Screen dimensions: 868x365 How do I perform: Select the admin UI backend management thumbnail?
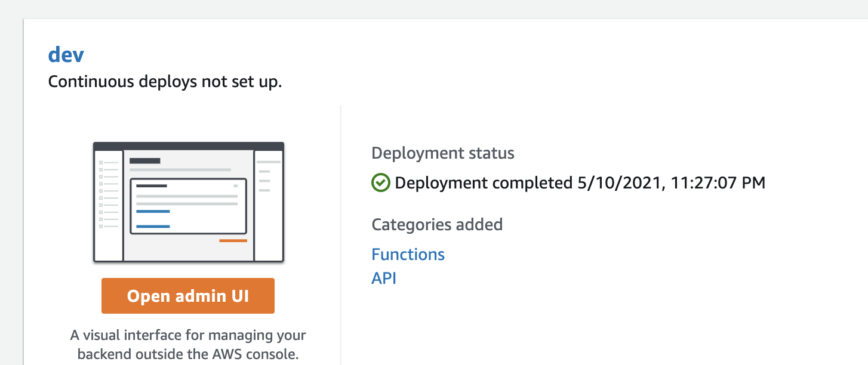pyautogui.click(x=188, y=202)
